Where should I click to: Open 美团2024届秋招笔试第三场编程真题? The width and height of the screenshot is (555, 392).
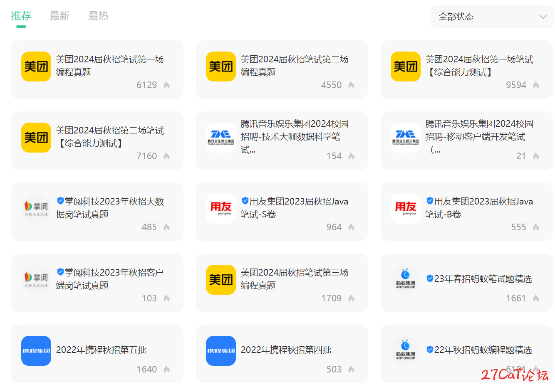[295, 279]
